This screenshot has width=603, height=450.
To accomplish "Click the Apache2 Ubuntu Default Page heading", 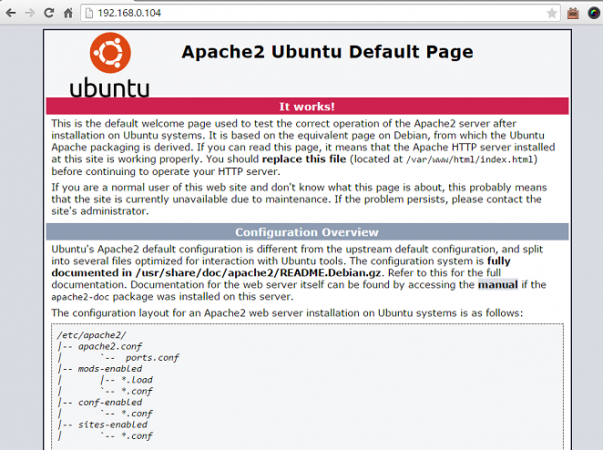I will pyautogui.click(x=327, y=52).
